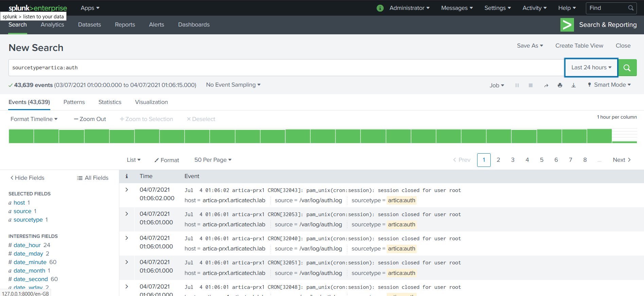Switch to the Statistics tab
Viewport: 644px width, 296px height.
point(110,102)
